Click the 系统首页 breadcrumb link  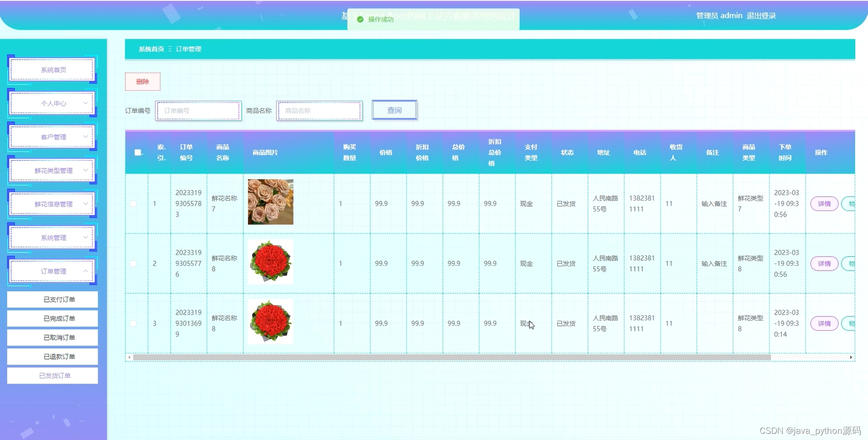(151, 49)
